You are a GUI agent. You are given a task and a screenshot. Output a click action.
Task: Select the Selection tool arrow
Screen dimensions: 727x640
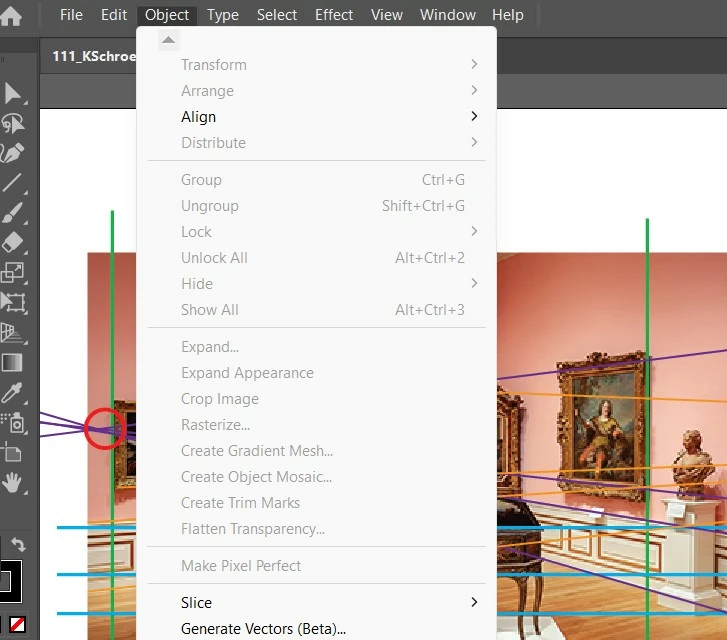(x=13, y=93)
